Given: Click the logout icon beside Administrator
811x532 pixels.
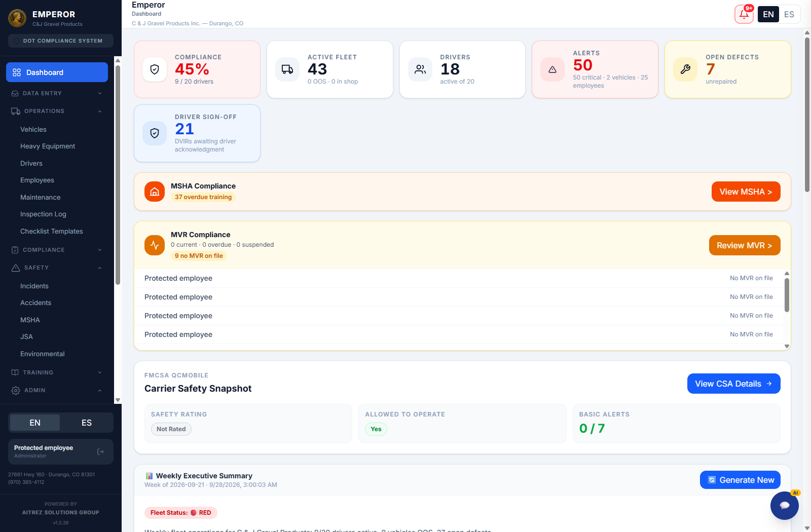Looking at the screenshot, I should click(100, 451).
